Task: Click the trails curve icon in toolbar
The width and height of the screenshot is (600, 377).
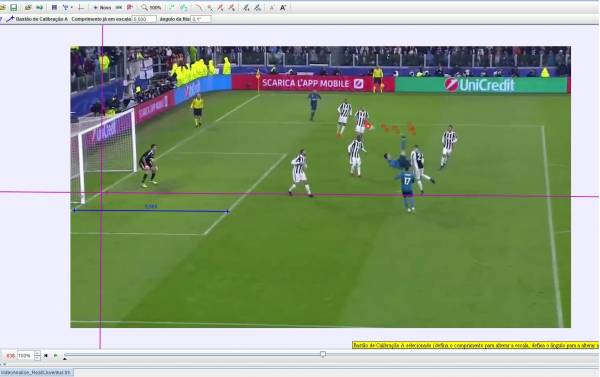Action: pos(198,7)
